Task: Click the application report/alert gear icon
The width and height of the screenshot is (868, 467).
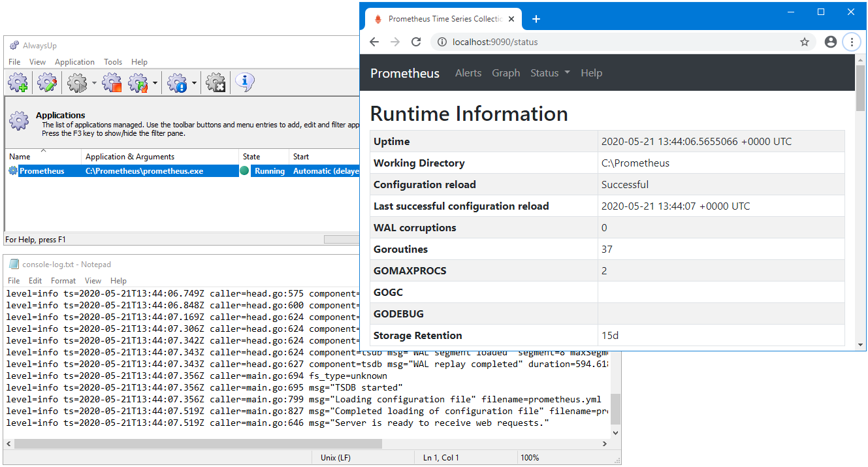Action: (178, 83)
